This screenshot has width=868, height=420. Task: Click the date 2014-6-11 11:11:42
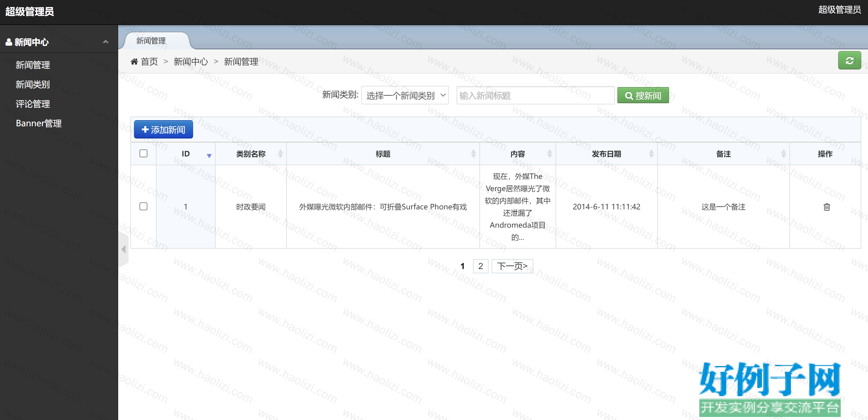pos(606,207)
